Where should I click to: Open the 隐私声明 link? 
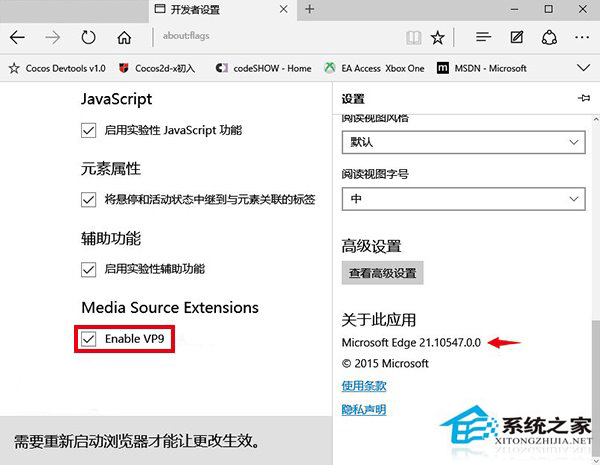click(x=364, y=410)
